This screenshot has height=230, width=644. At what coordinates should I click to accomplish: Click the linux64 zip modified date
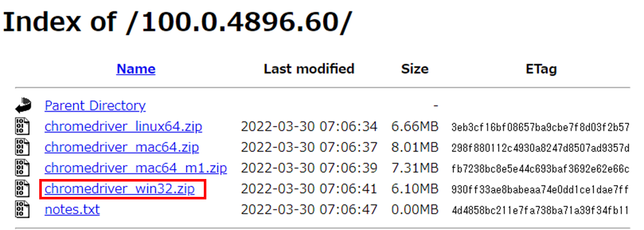[x=309, y=126]
